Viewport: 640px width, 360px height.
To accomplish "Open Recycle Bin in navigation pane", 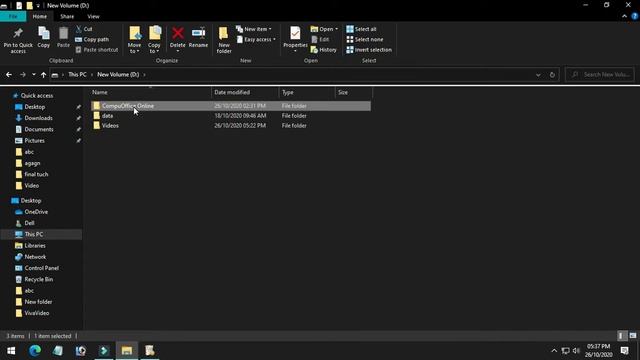I will (38, 280).
